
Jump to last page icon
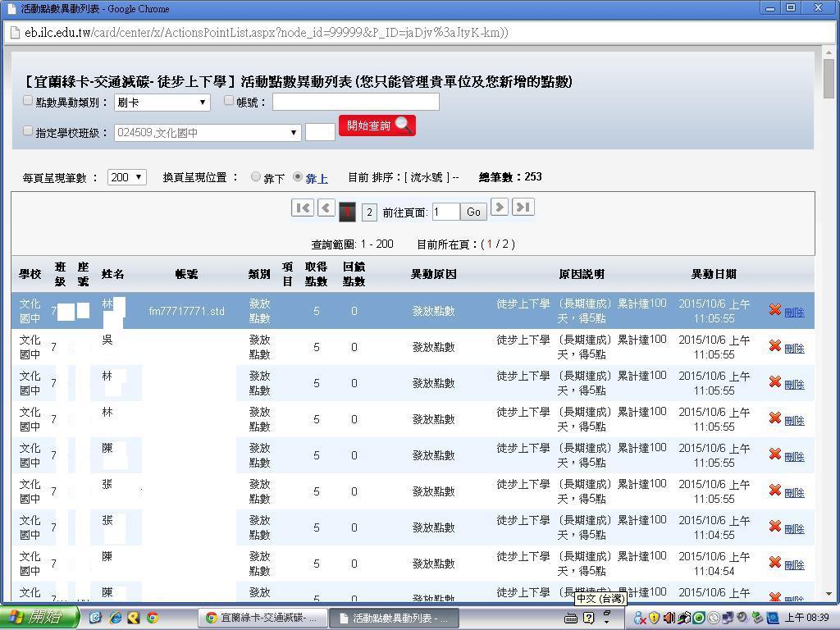(523, 208)
